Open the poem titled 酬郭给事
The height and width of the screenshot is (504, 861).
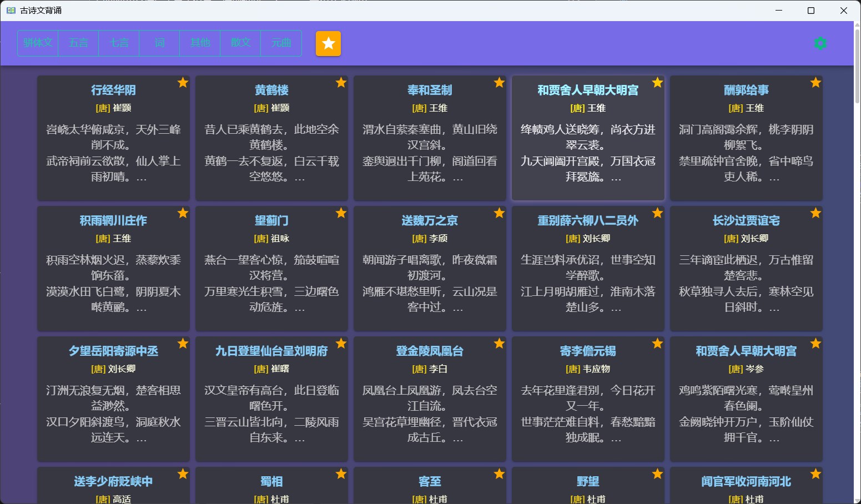746,90
